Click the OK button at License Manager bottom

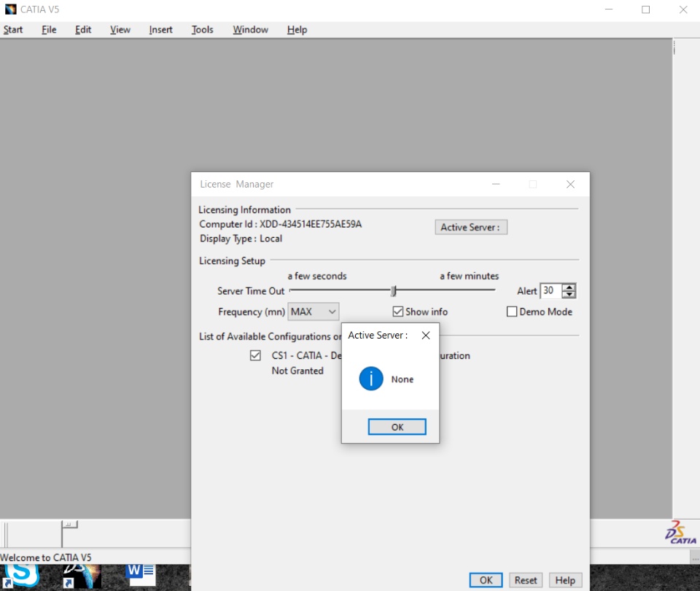486,580
